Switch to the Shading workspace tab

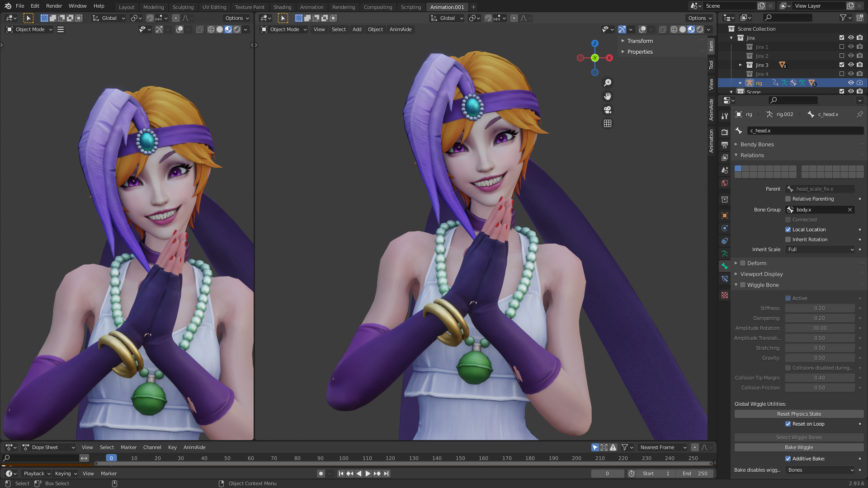click(x=282, y=7)
